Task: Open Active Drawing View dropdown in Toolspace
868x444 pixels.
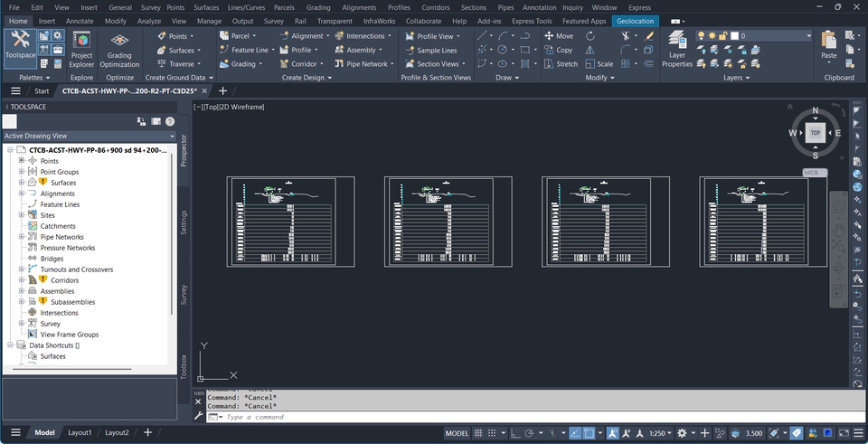Action: [x=88, y=136]
